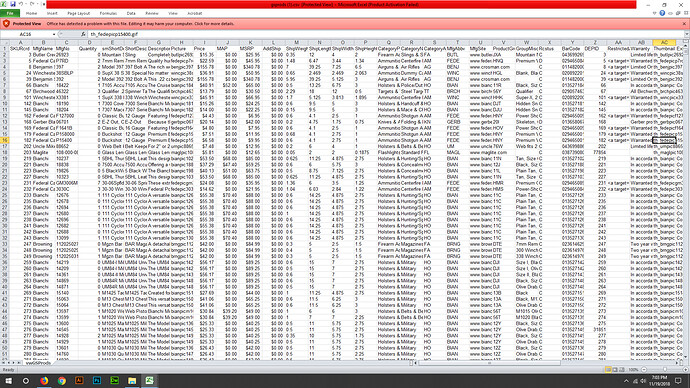Screen dimensions: 690x388
Task: Select Normal view button in status bar
Action: 608,370
